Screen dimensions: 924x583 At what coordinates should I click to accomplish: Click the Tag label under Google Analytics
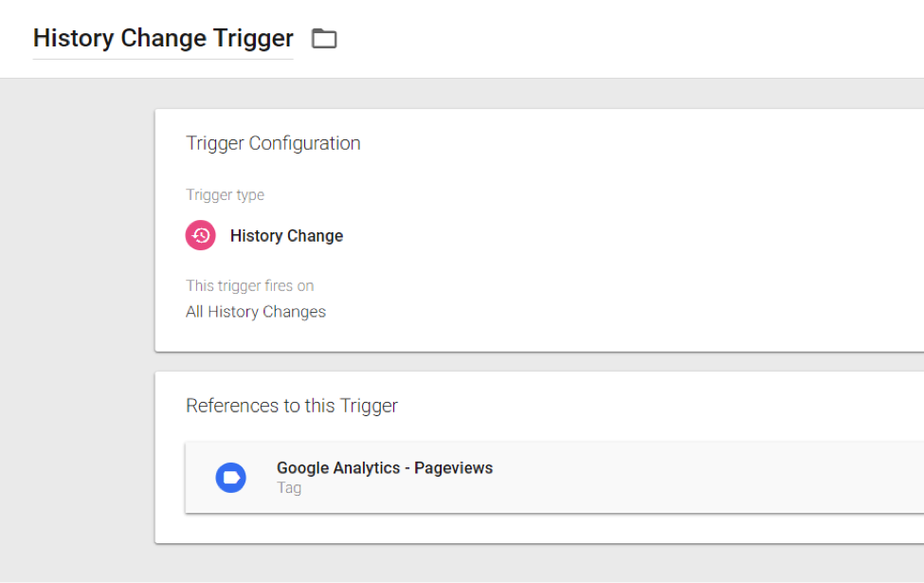click(x=288, y=487)
